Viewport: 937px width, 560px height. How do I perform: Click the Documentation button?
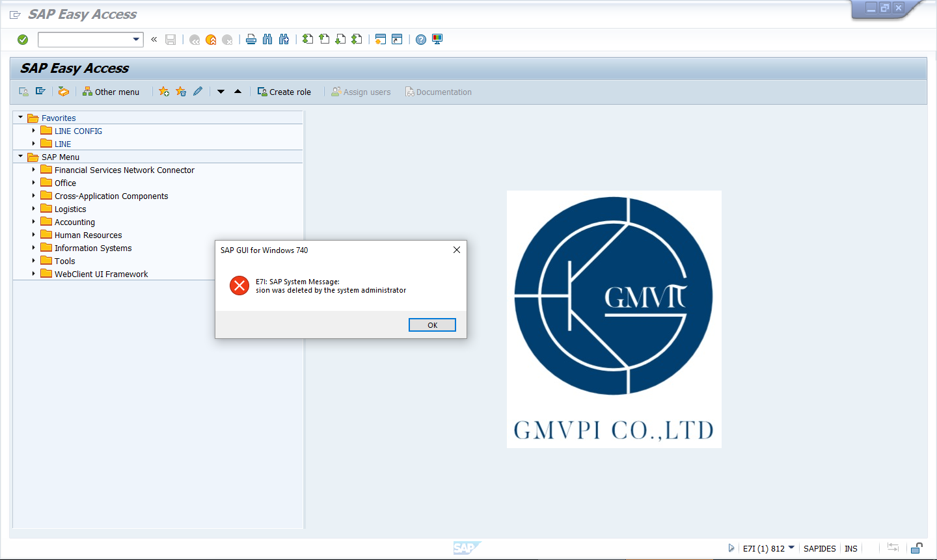click(x=439, y=92)
